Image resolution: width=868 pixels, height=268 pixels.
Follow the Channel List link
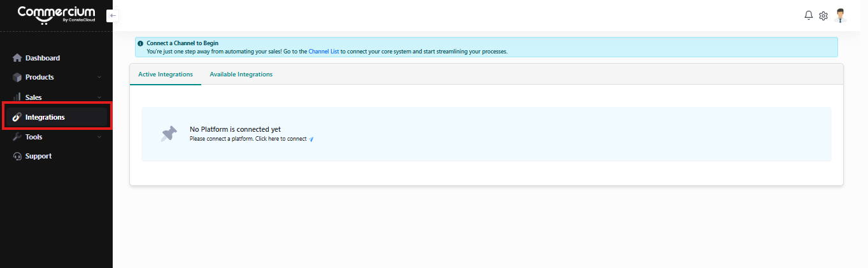(x=324, y=52)
